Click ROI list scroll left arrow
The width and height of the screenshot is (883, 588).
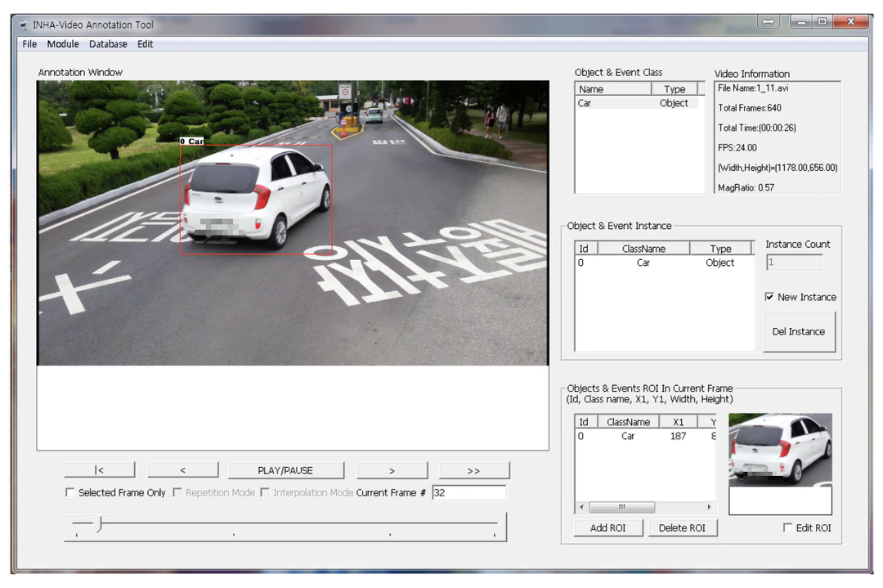582,507
